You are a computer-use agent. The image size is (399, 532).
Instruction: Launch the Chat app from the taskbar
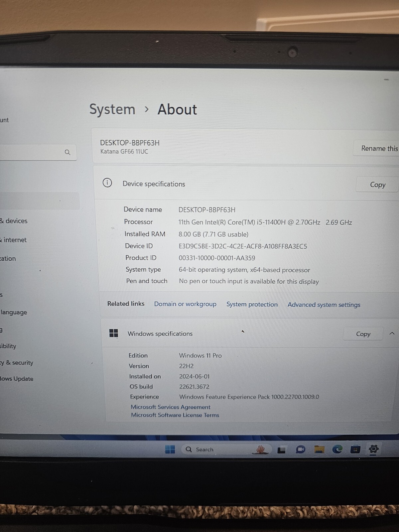(301, 450)
